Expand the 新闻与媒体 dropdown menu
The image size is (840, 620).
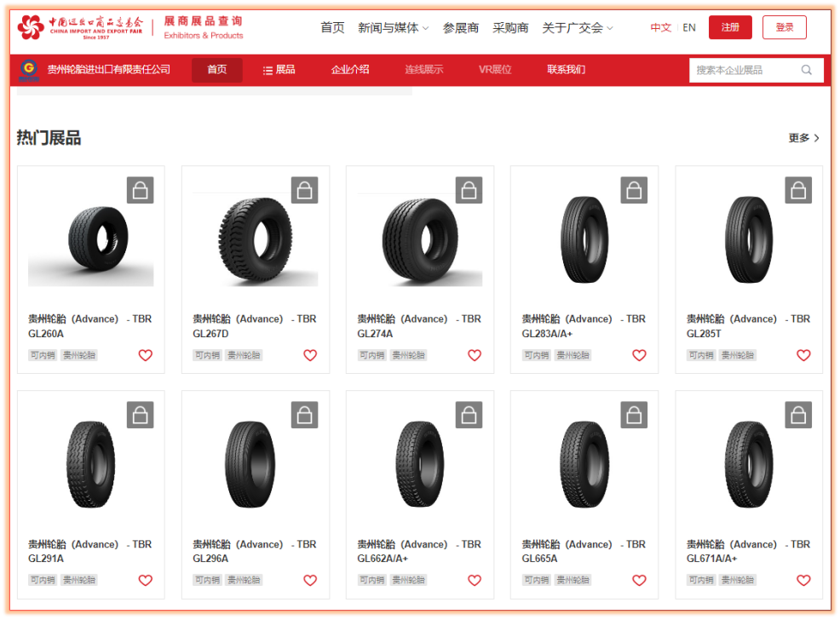tap(394, 28)
